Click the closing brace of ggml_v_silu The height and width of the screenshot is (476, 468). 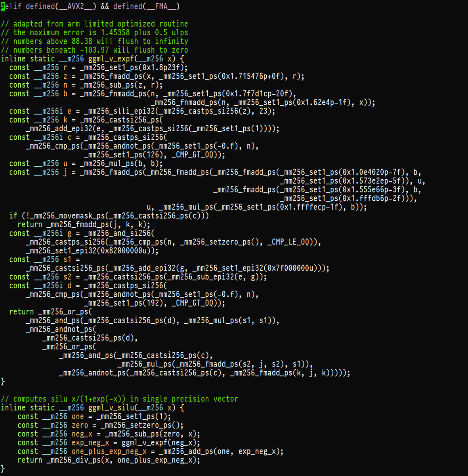coord(3,469)
